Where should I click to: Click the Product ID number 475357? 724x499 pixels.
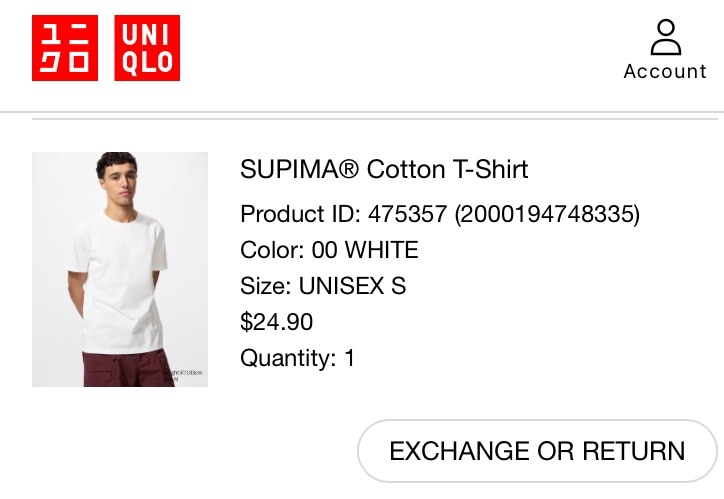coord(408,214)
